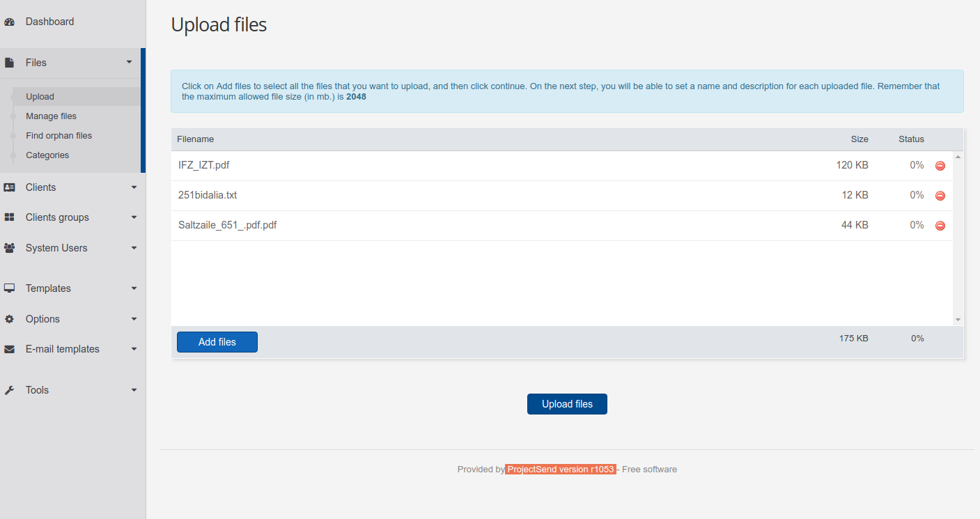This screenshot has height=519, width=980.
Task: Click the Clients address book icon
Action: 10,187
